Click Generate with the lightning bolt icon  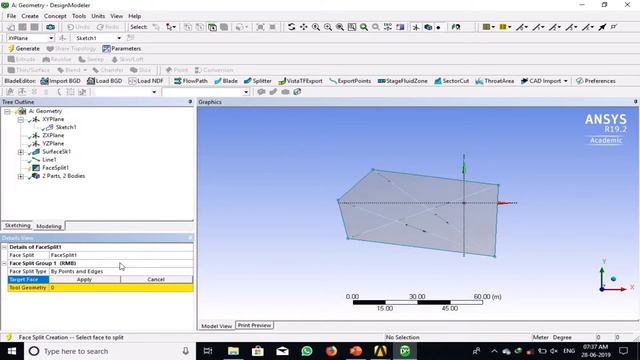click(24, 49)
